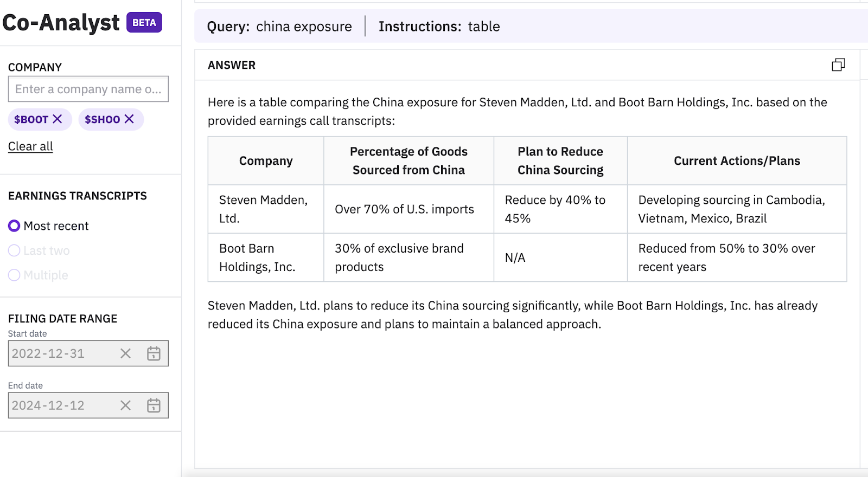868x477 pixels.
Task: Click the company name search field
Action: click(x=88, y=89)
